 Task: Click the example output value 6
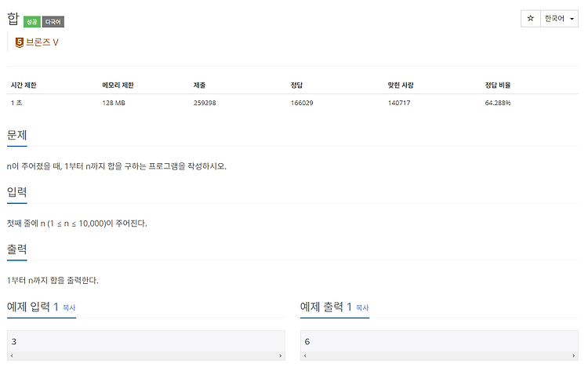[x=307, y=342]
